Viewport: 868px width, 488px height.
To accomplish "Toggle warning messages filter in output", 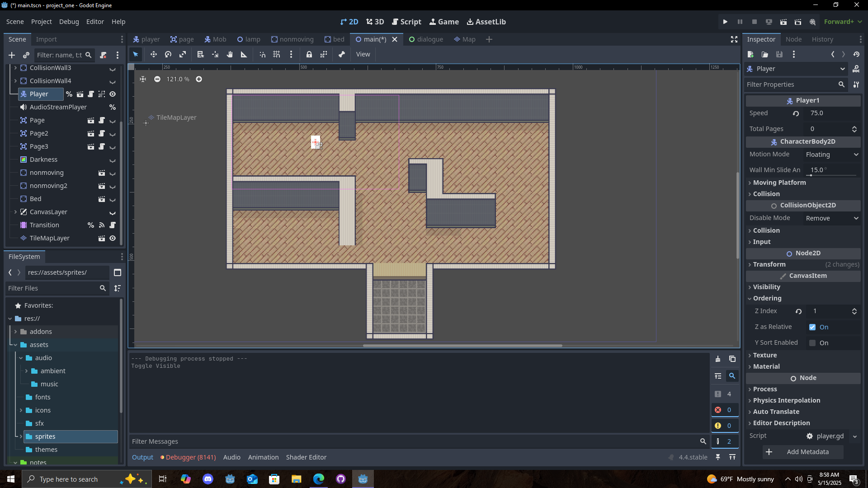I will pyautogui.click(x=725, y=426).
